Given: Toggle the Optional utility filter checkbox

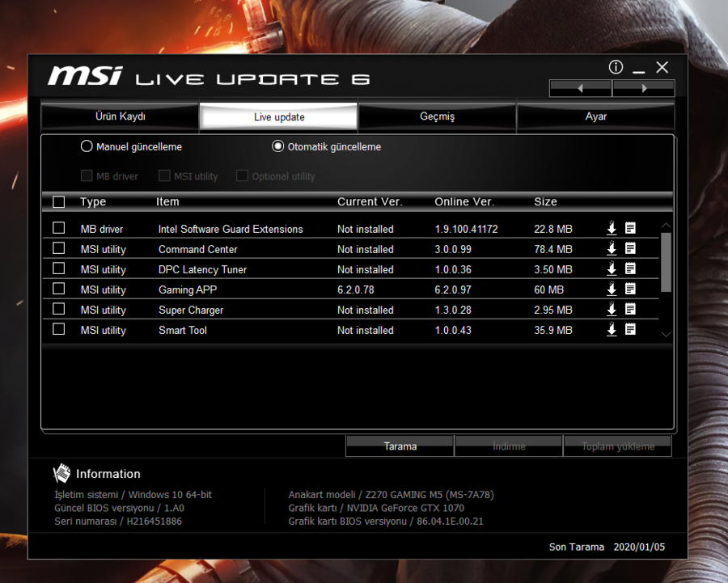Looking at the screenshot, I should 242,175.
